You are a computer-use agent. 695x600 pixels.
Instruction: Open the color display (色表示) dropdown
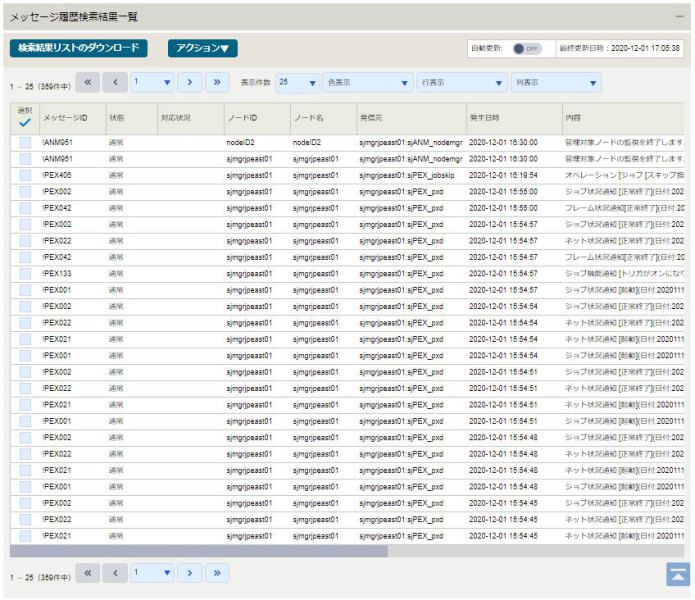click(368, 83)
